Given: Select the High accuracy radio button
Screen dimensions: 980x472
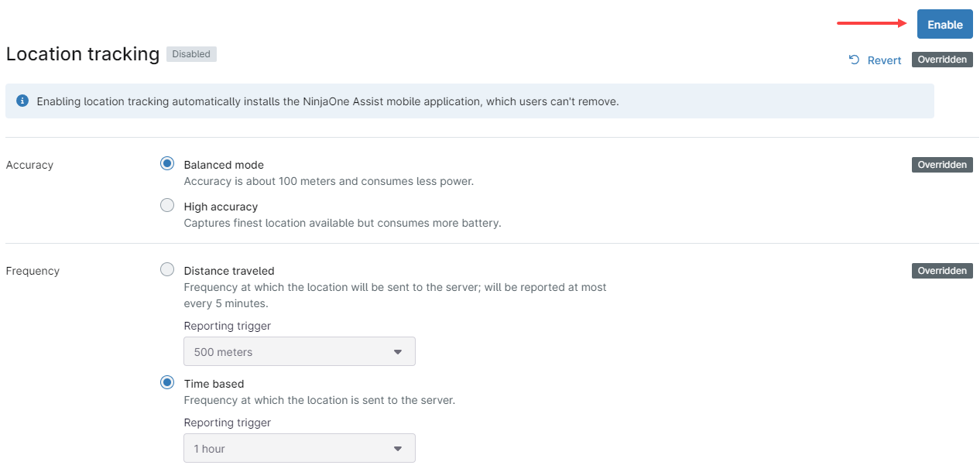Looking at the screenshot, I should point(167,205).
